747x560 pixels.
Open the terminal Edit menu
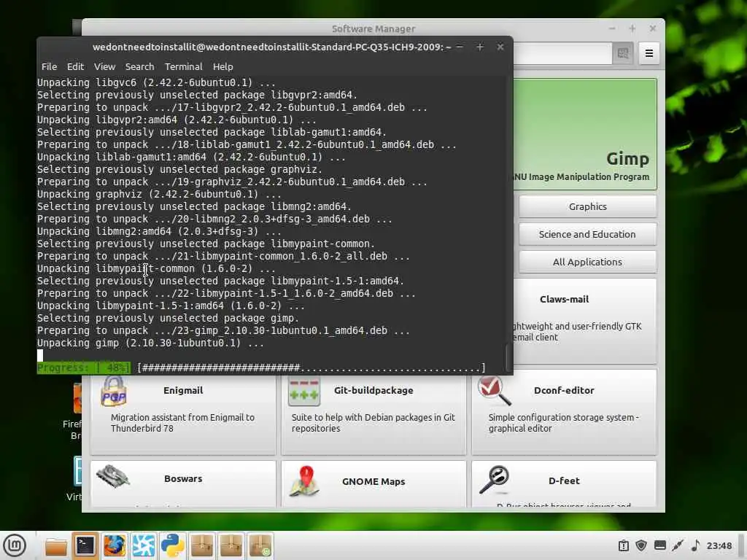coord(75,66)
